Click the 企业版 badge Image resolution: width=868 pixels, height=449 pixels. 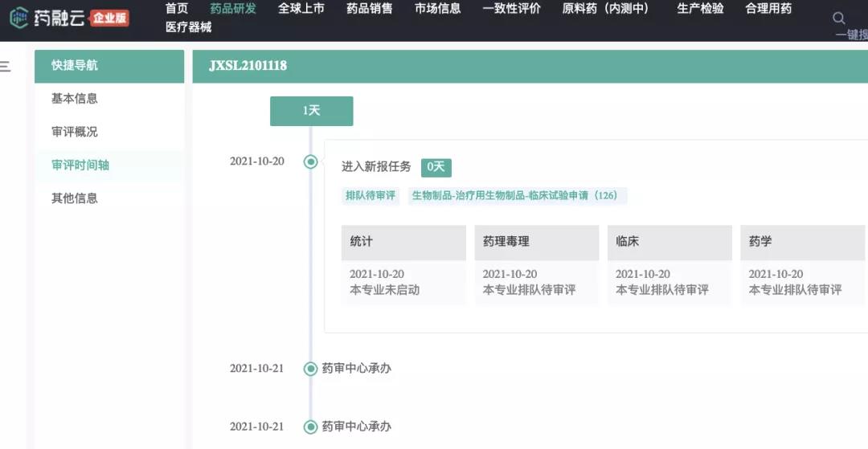[109, 18]
